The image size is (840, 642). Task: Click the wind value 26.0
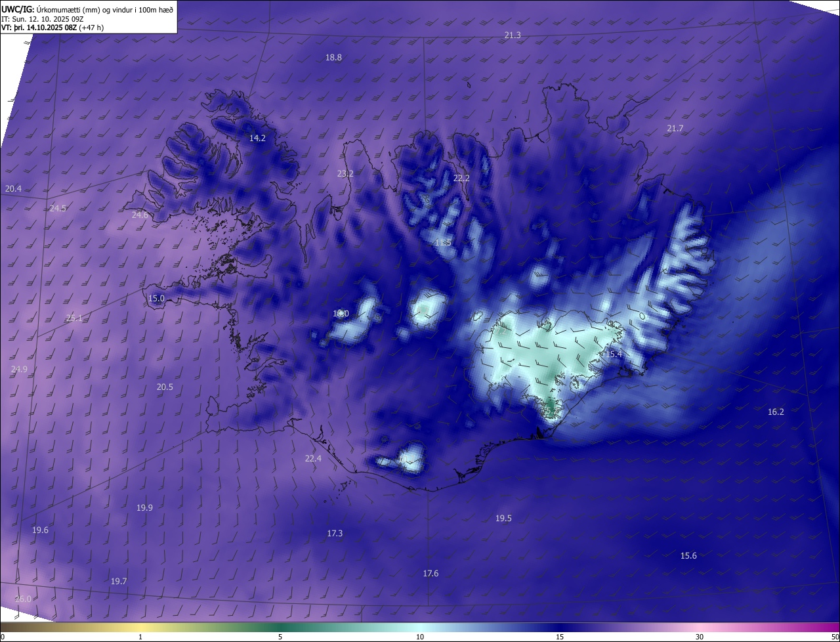coord(22,599)
